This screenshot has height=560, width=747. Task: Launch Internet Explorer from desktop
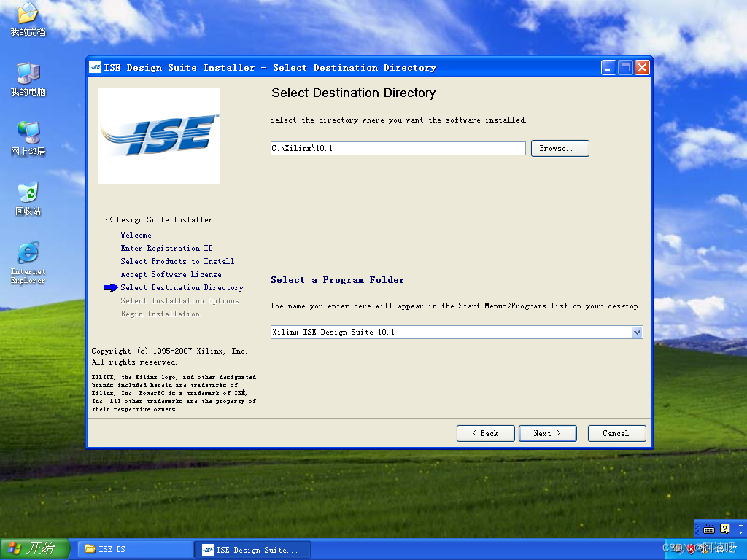[x=28, y=262]
